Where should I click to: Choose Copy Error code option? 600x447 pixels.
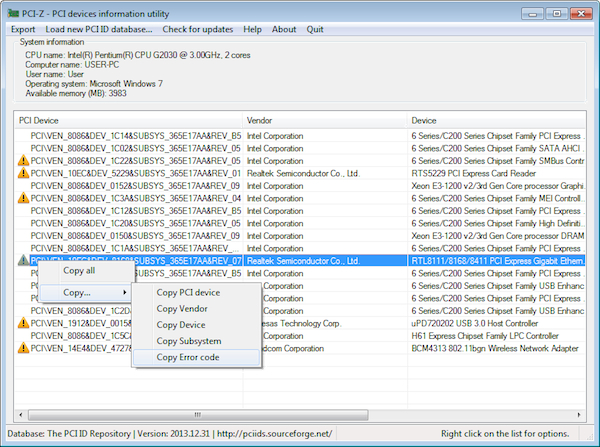pyautogui.click(x=196, y=357)
